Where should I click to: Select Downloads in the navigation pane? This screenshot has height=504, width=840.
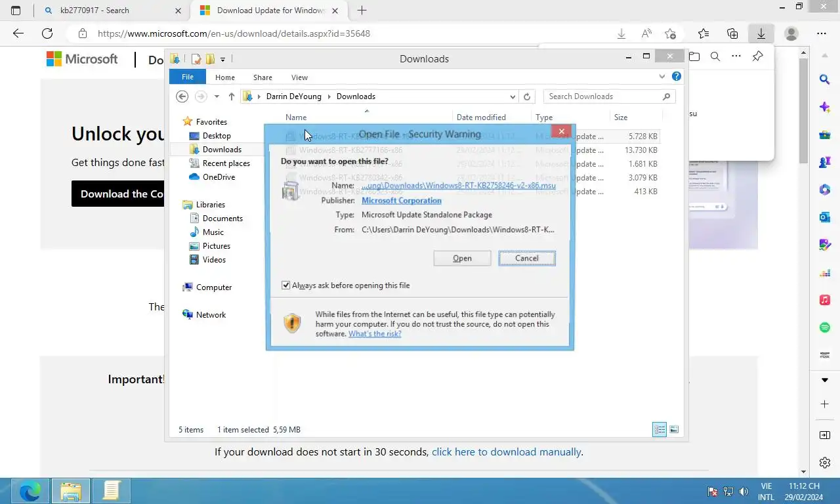click(222, 150)
